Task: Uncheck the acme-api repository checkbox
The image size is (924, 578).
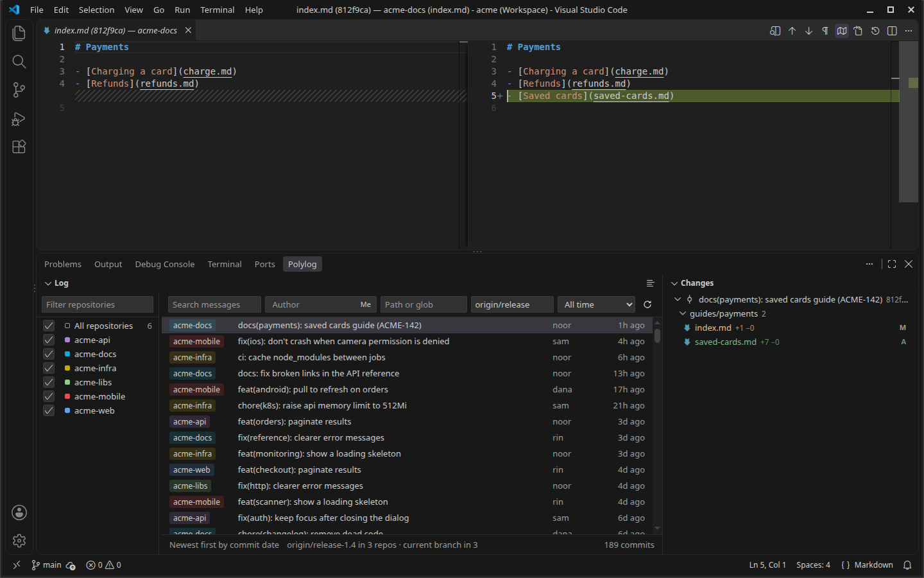Action: click(x=49, y=340)
